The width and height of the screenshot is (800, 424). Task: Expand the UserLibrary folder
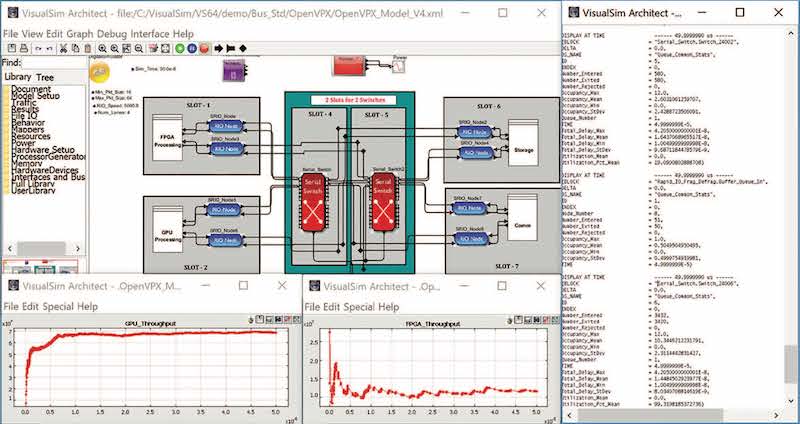[33, 190]
